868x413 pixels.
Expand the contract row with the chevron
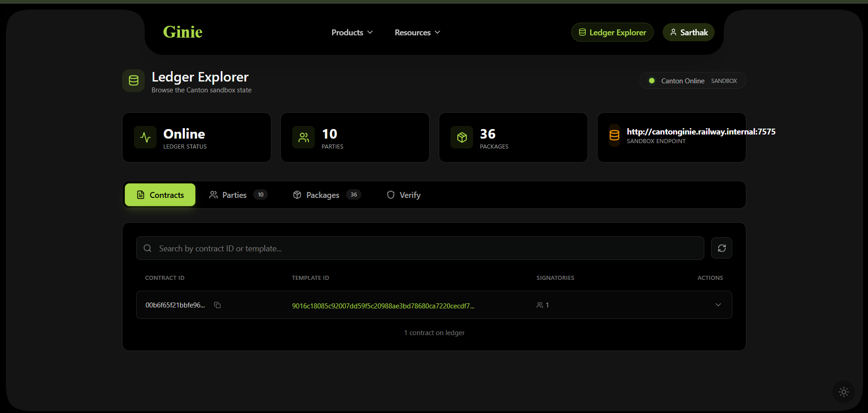[718, 305]
